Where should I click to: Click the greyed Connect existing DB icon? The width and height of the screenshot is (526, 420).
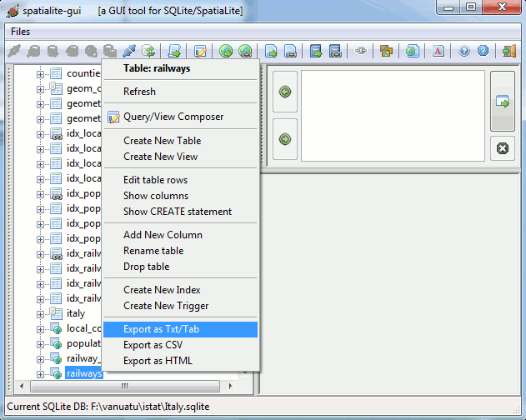pyautogui.click(x=14, y=51)
